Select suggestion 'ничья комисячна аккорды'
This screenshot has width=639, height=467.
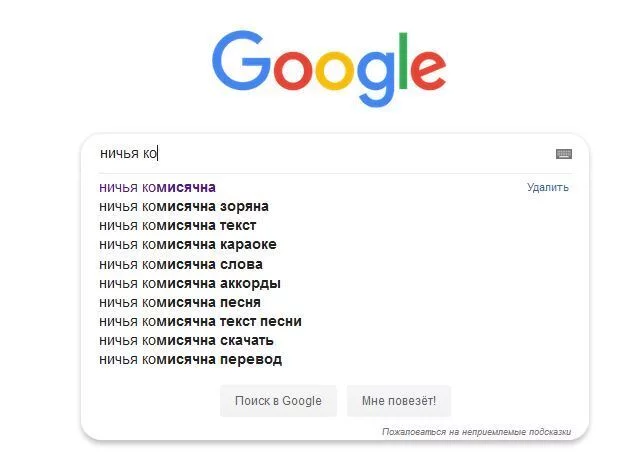coord(190,283)
